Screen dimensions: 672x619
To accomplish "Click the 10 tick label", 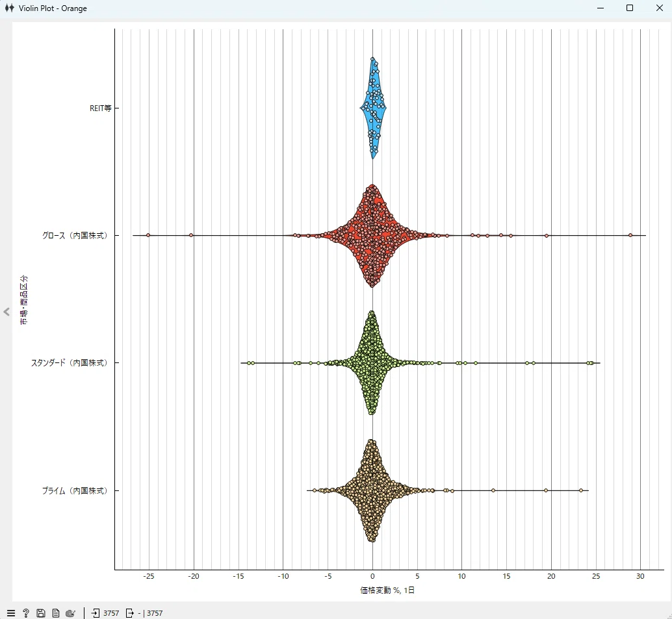I will tap(461, 576).
